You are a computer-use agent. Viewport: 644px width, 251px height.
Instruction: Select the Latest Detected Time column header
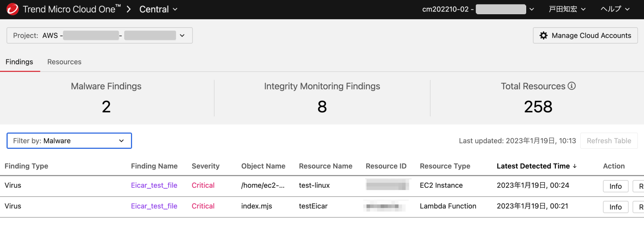click(533, 166)
